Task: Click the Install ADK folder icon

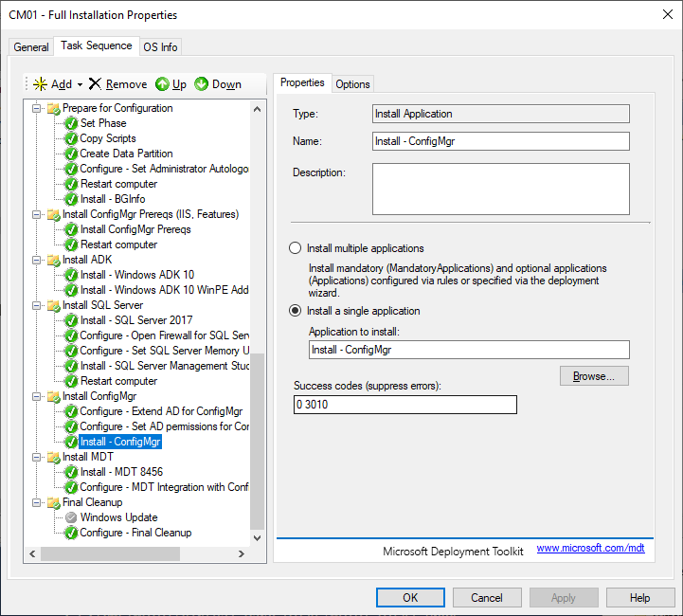Action: [54, 260]
